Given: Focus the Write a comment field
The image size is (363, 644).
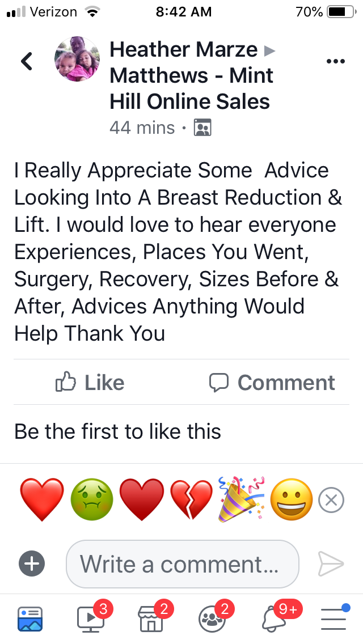Looking at the screenshot, I should [183, 564].
